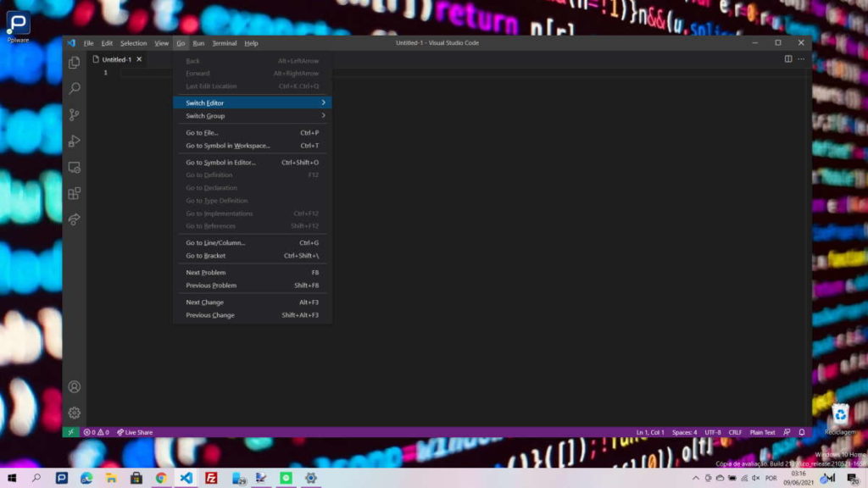This screenshot has width=868, height=488.
Task: Click the feedback smiley in the status bar
Action: tap(787, 432)
